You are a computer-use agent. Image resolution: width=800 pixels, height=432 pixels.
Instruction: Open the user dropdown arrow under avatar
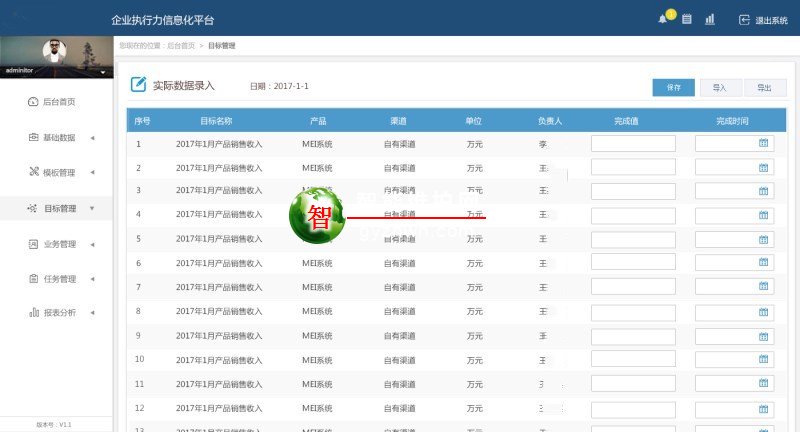point(103,72)
